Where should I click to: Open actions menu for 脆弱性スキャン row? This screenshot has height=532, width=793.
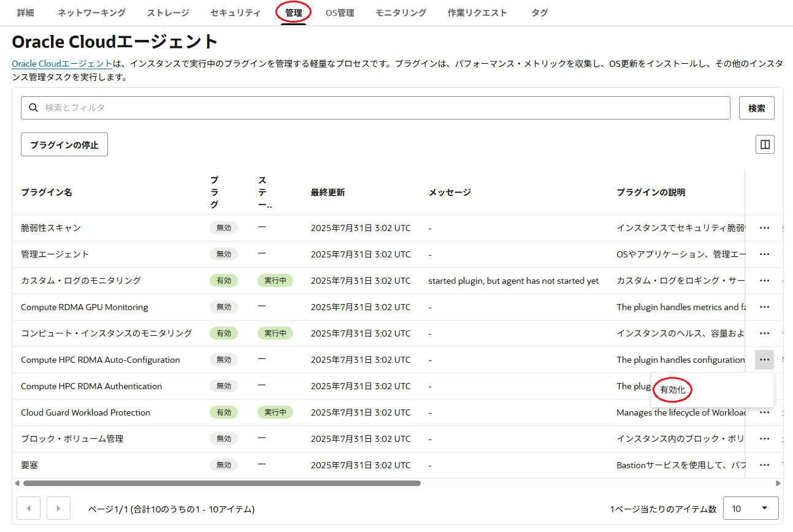pos(764,228)
